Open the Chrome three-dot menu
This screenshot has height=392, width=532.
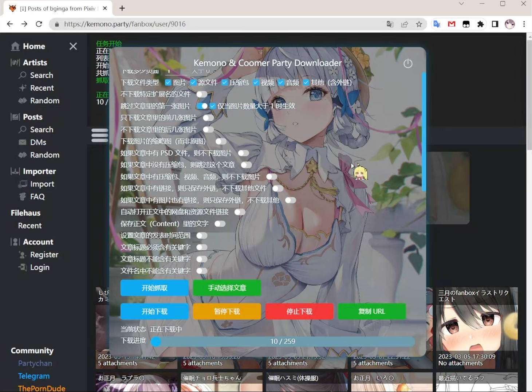(x=524, y=24)
